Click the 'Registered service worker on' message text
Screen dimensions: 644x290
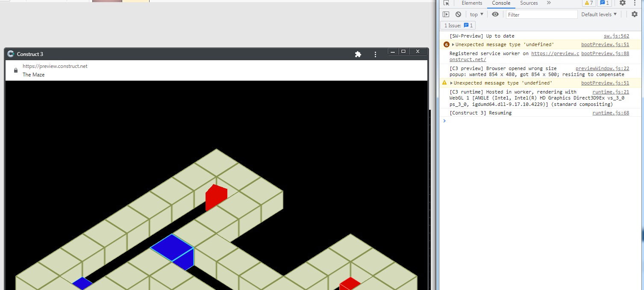[489, 53]
